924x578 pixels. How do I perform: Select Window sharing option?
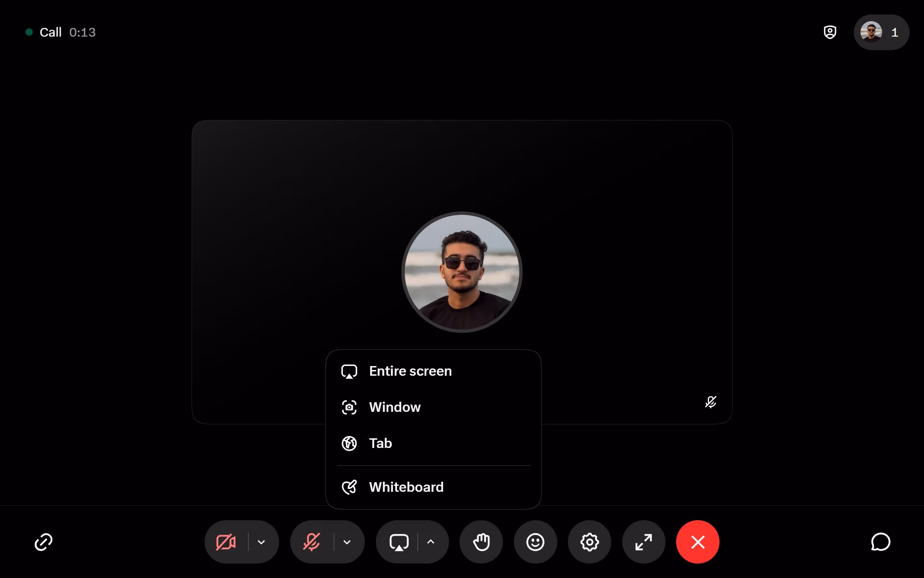(434, 407)
